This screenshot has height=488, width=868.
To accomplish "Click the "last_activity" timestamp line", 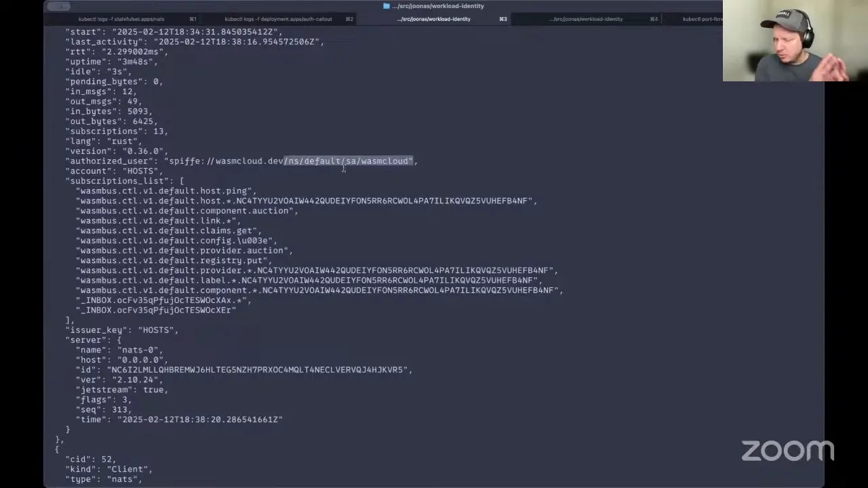I will pyautogui.click(x=195, y=42).
